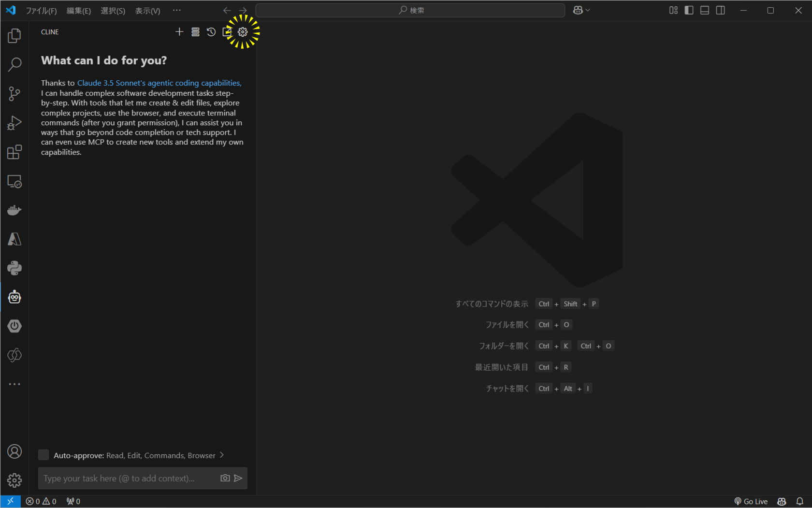The height and width of the screenshot is (508, 812).
Task: Maximize the VS Code window
Action: tap(770, 10)
